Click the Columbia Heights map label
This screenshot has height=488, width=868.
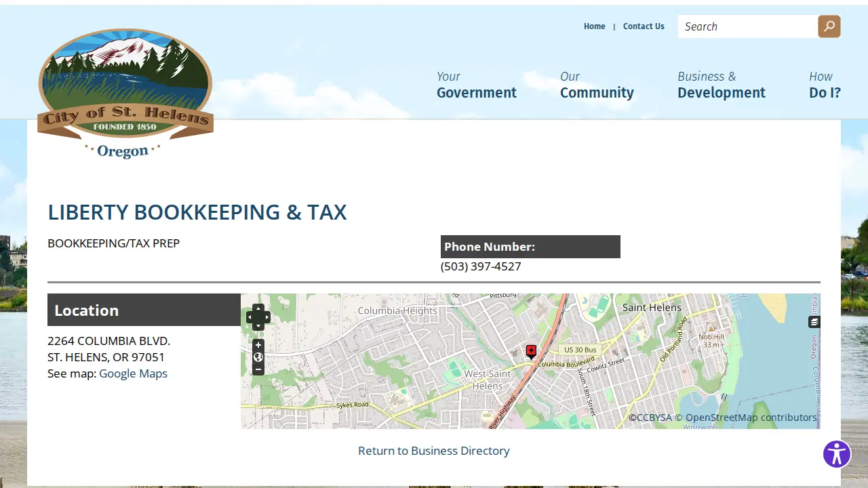tap(397, 310)
